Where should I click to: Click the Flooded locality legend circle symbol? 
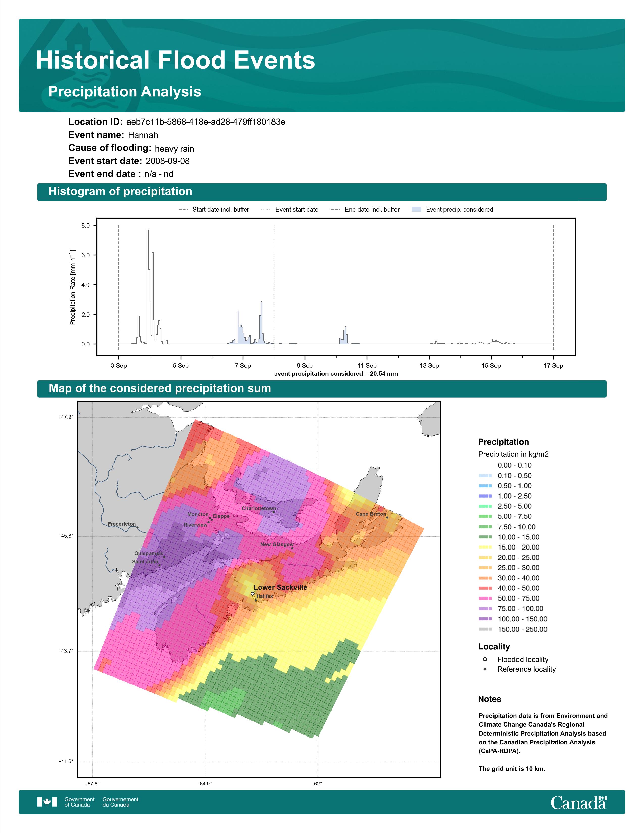[x=485, y=659]
